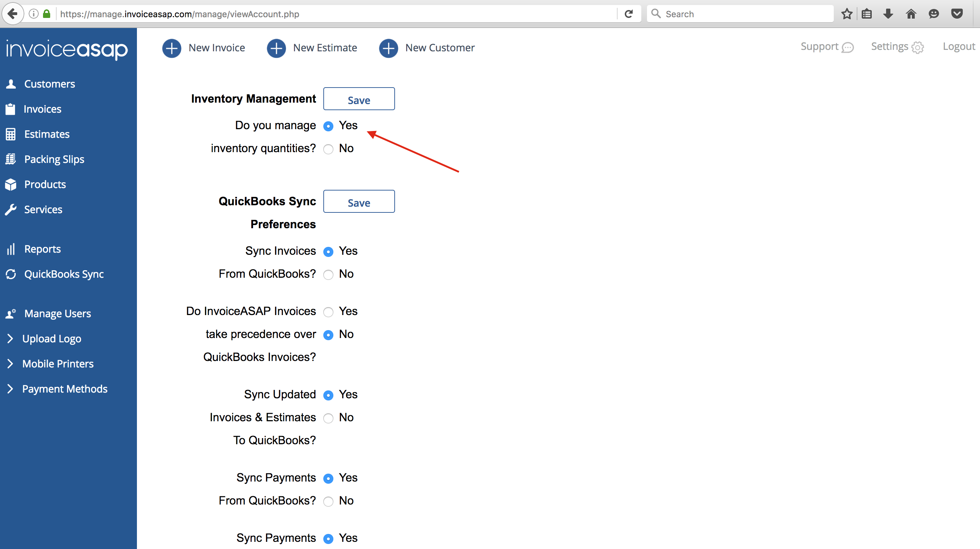
Task: Select No for Sync Invoices From QuickBooks
Action: (328, 274)
